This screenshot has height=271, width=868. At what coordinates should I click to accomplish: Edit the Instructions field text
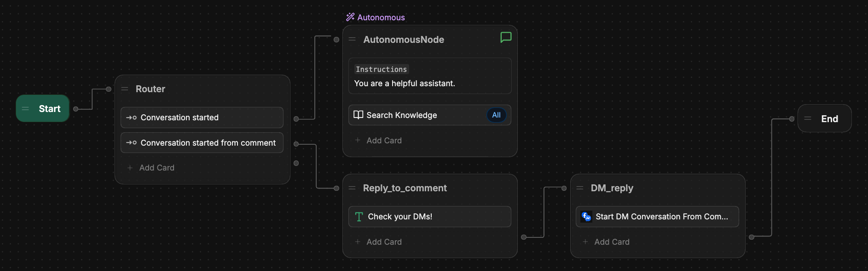tap(430, 76)
